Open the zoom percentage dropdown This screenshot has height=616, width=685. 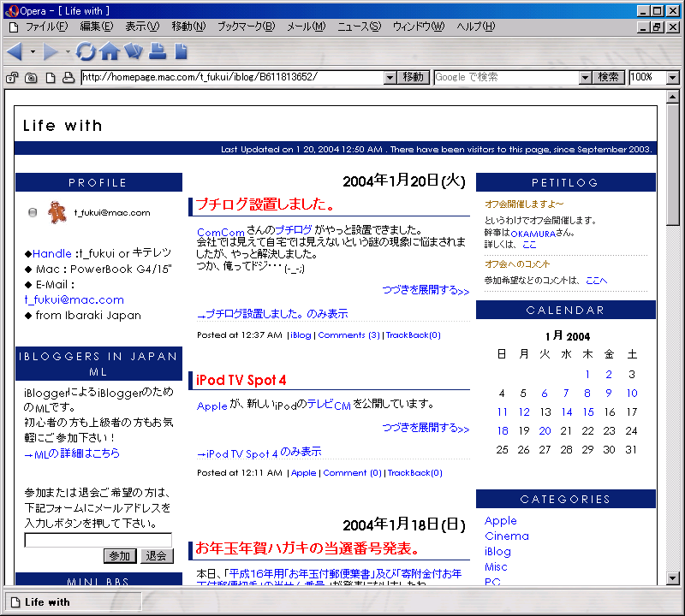point(673,78)
